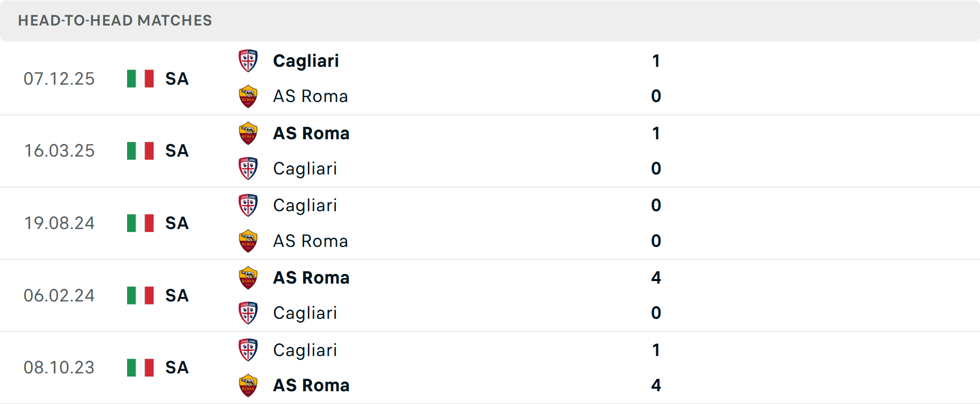Open the Cagliari team name link
This screenshot has height=404, width=980.
tap(305, 60)
